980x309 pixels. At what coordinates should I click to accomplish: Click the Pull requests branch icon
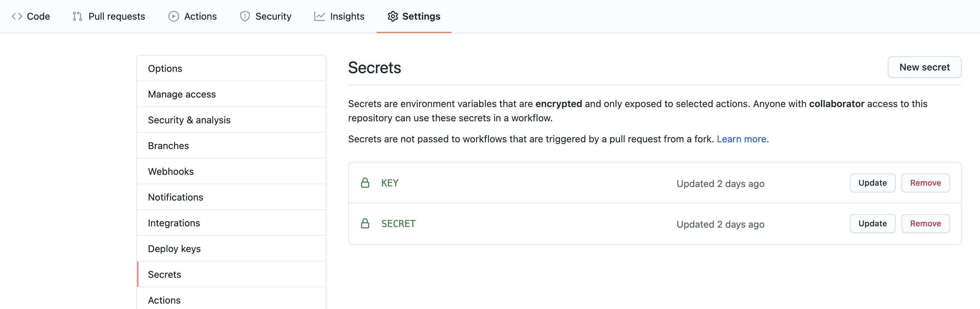pyautogui.click(x=77, y=16)
